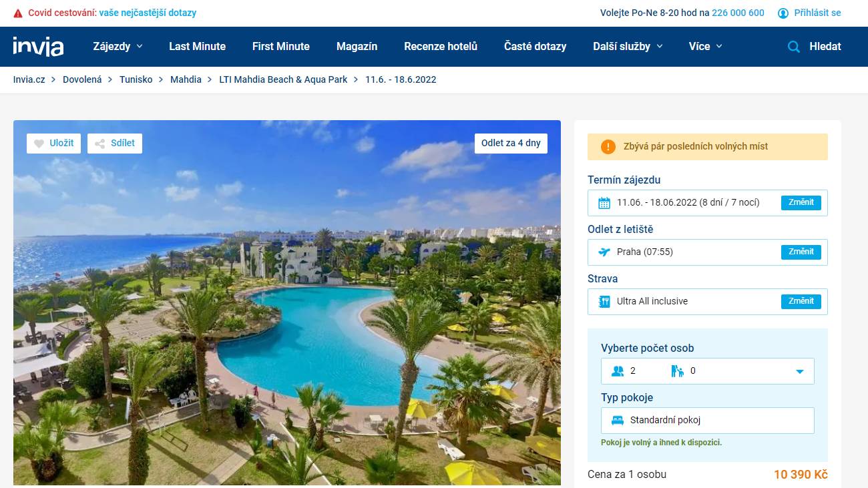Viewport: 868px width, 488px height.
Task: Click the heart icon on Uložit
Action: tap(39, 144)
